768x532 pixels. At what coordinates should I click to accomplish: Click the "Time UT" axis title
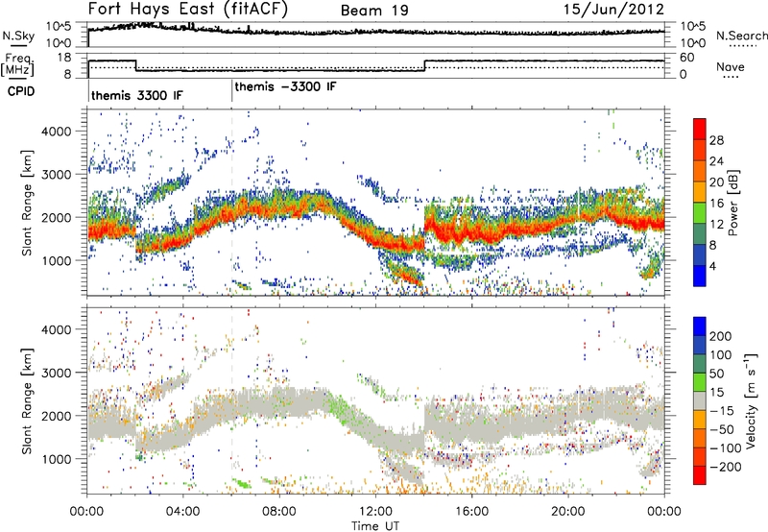375,526
